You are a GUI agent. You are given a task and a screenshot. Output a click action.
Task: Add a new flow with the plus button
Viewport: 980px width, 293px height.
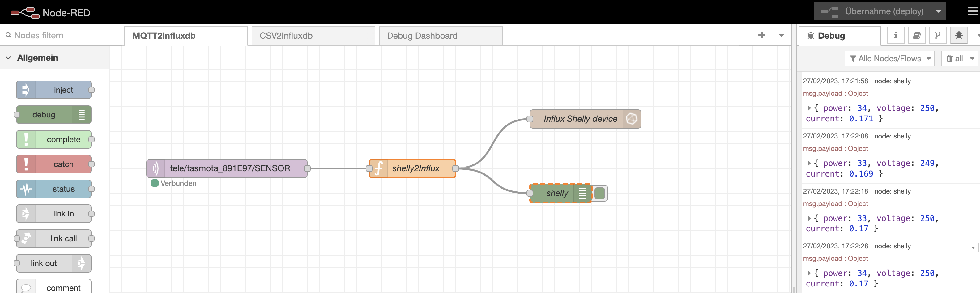762,35
